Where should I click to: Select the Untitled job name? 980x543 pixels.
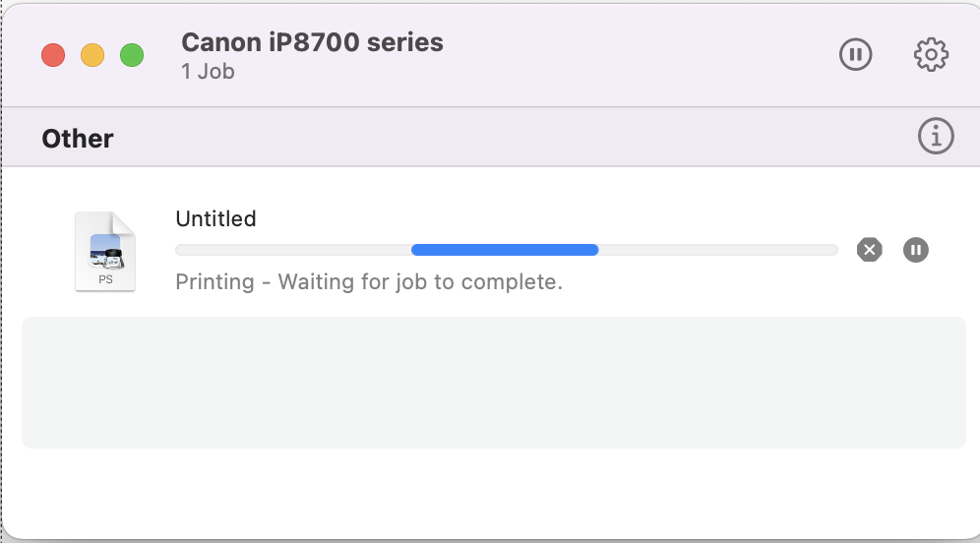215,218
